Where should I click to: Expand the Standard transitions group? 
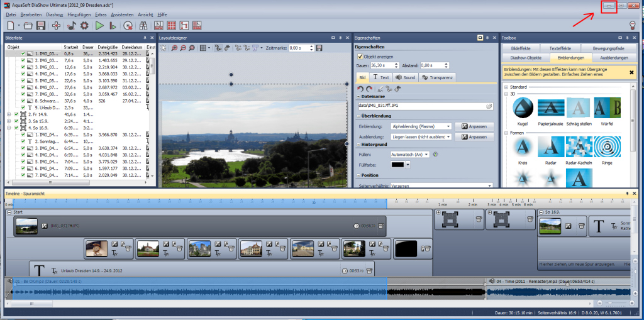point(506,87)
